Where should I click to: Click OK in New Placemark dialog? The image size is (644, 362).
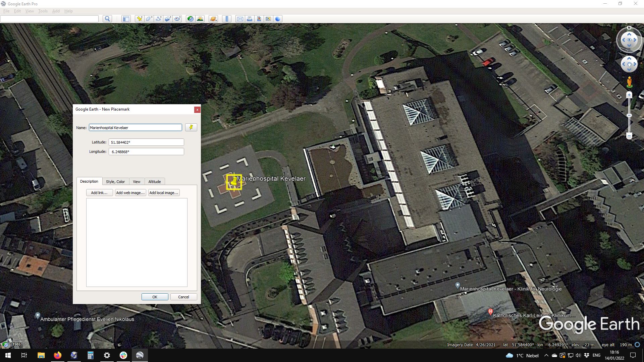point(155,297)
